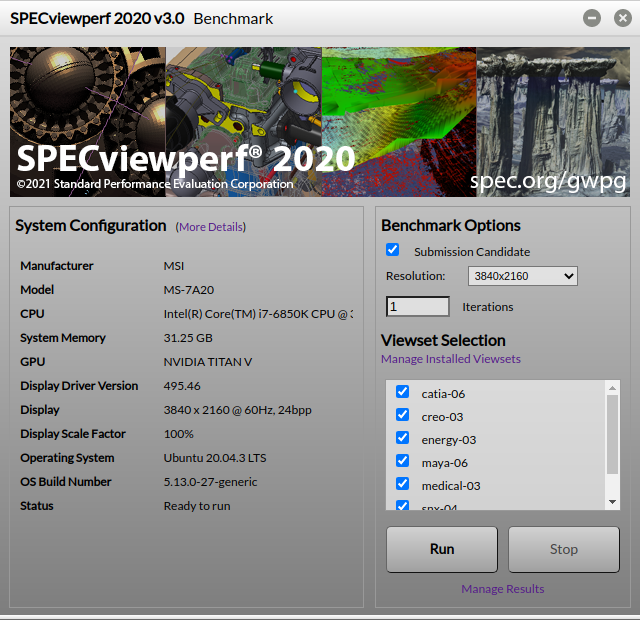Uncheck the creo-03 viewset
The width and height of the screenshot is (640, 620).
[x=402, y=414]
